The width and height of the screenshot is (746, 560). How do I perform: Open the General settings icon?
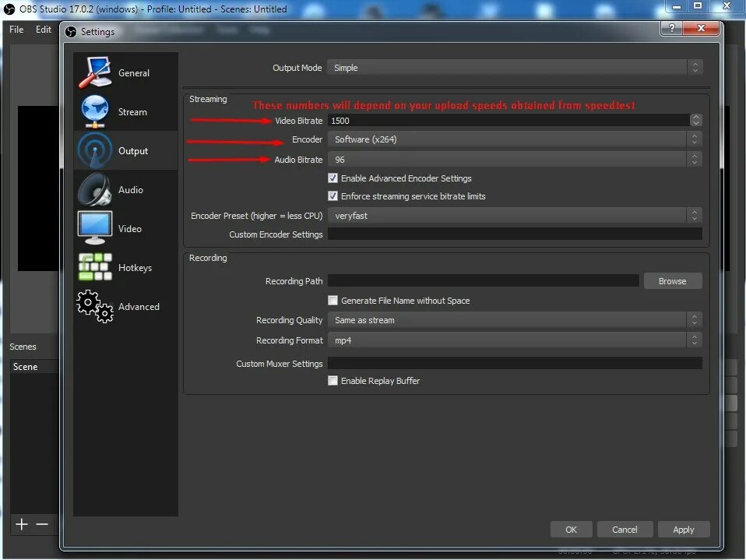(95, 72)
